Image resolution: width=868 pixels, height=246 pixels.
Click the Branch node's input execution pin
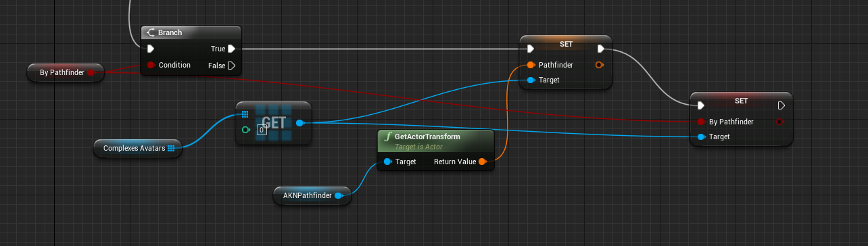(x=151, y=49)
